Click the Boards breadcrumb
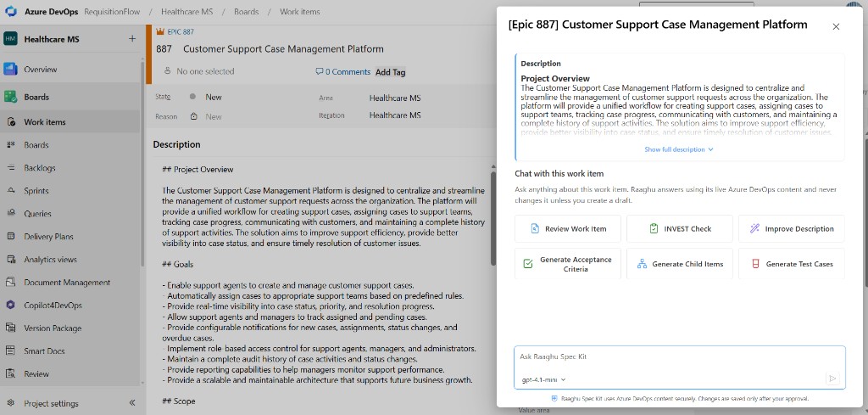Image resolution: width=868 pixels, height=415 pixels. pos(247,12)
